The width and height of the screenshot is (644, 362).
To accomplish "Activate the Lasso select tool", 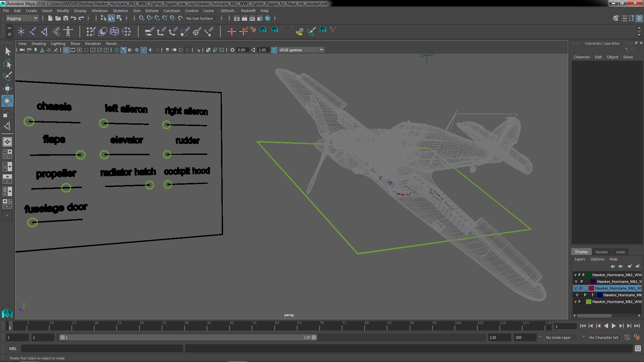I will [7, 64].
